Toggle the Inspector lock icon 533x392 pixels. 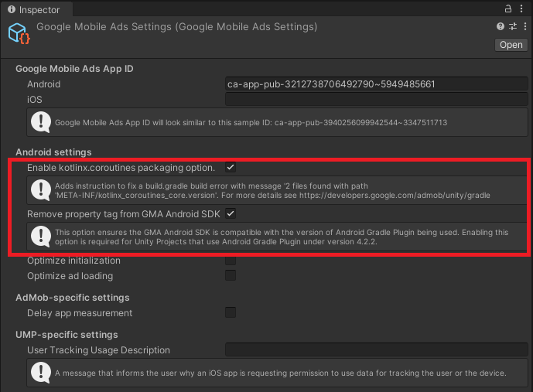pyautogui.click(x=507, y=9)
